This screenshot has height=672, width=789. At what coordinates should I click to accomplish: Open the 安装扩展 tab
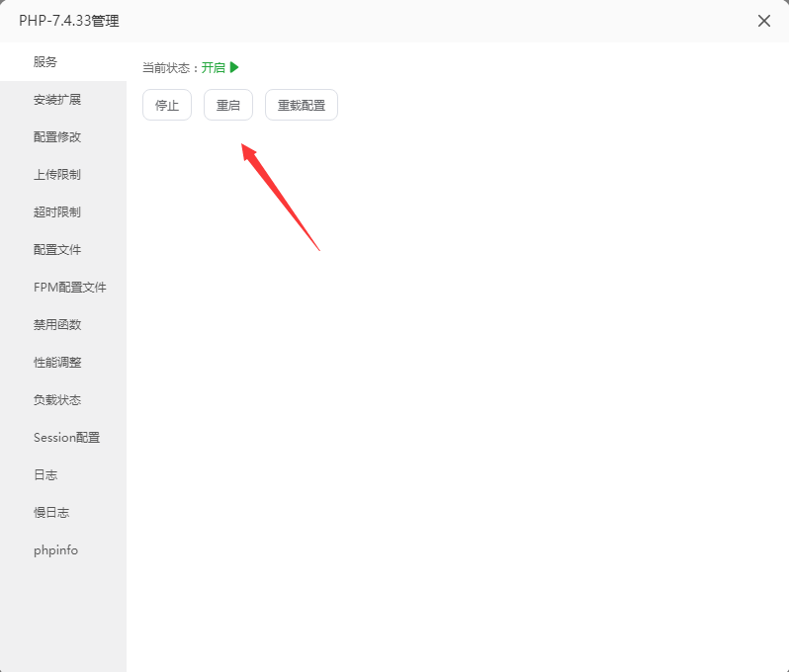(x=57, y=100)
